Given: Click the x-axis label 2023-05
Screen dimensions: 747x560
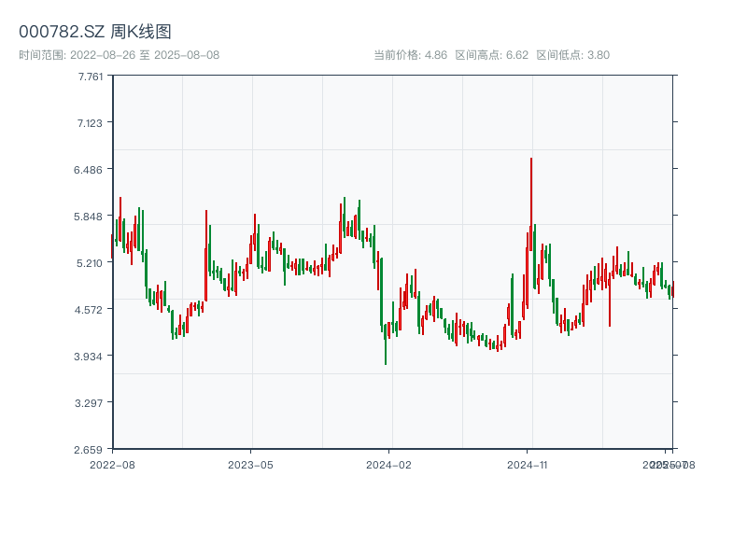Looking at the screenshot, I should [250, 465].
